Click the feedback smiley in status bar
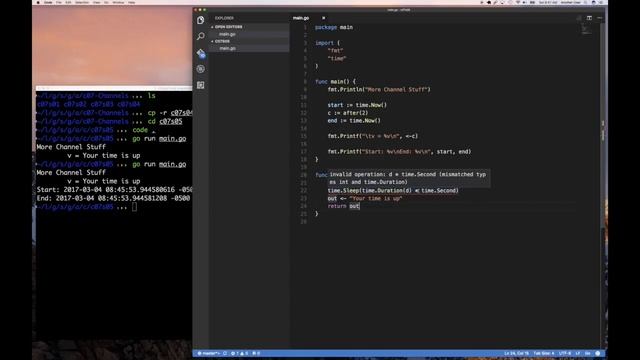This screenshot has height=360, width=640. pos(598,353)
